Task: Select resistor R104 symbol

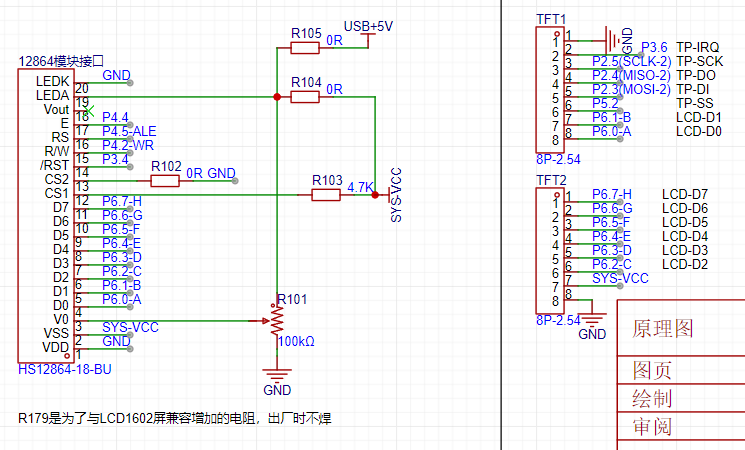Action: [305, 97]
